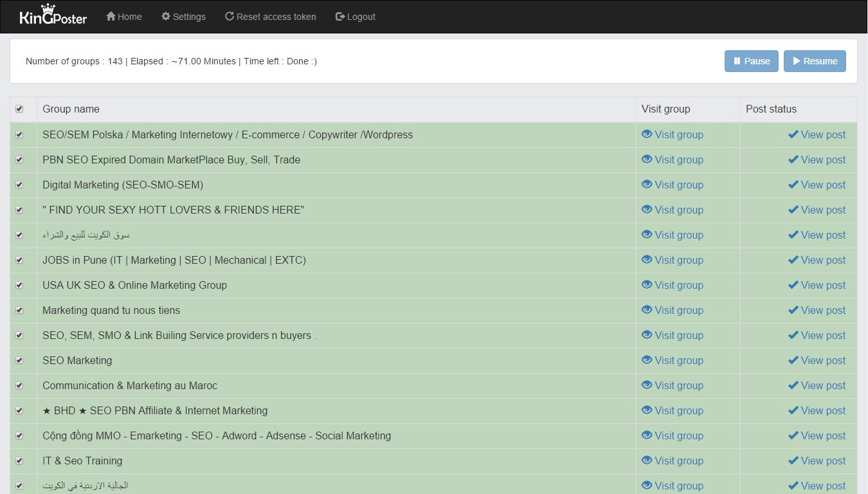The image size is (868, 494).
Task: Click the Home house icon in navbar
Action: tap(111, 16)
